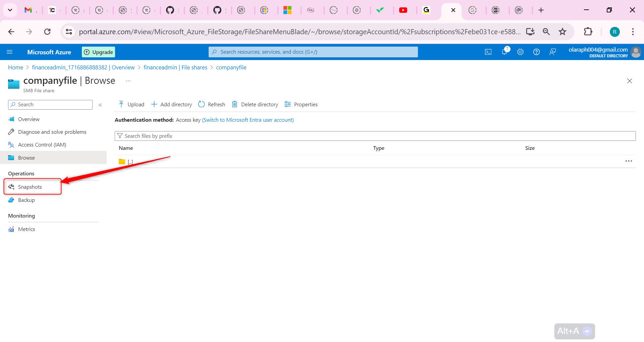644x342 pixels.
Task: Open the Properties pane
Action: [x=301, y=105]
